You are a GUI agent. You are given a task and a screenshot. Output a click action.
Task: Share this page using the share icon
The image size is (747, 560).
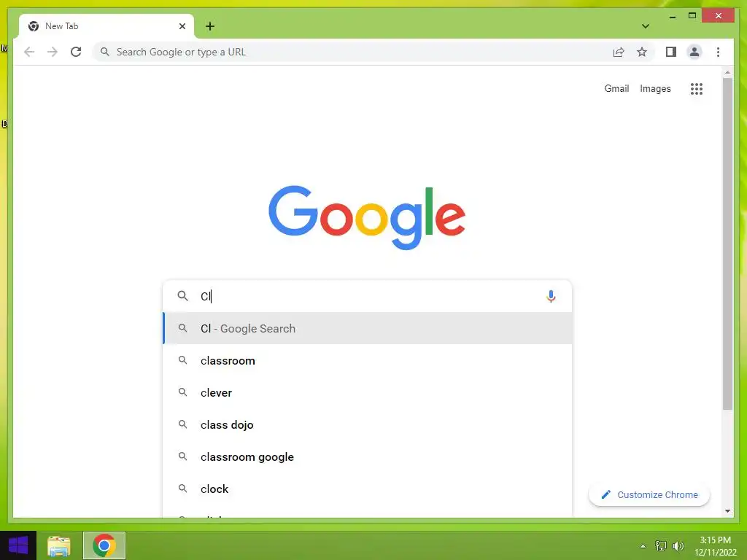(619, 52)
